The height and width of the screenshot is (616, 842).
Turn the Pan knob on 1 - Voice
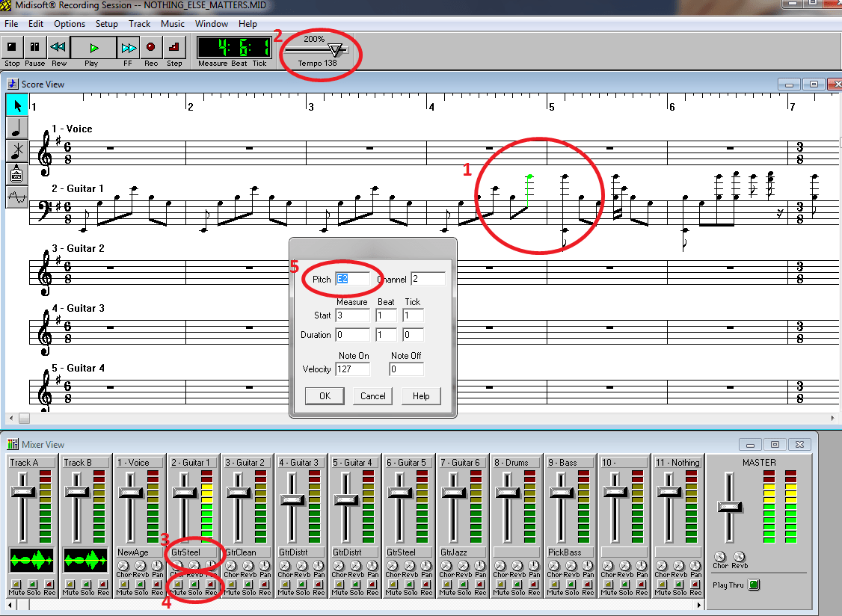pyautogui.click(x=157, y=565)
